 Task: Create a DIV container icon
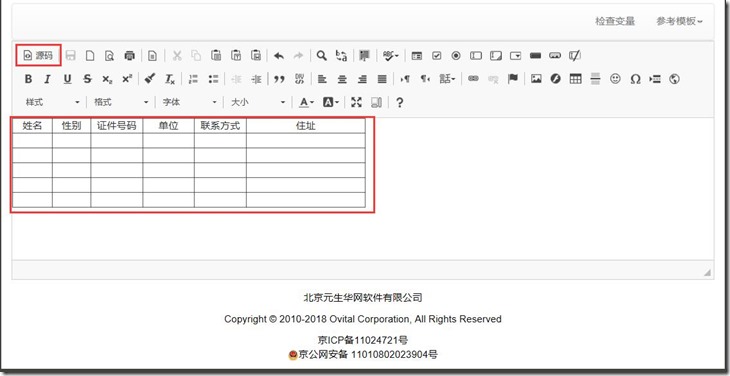click(299, 79)
